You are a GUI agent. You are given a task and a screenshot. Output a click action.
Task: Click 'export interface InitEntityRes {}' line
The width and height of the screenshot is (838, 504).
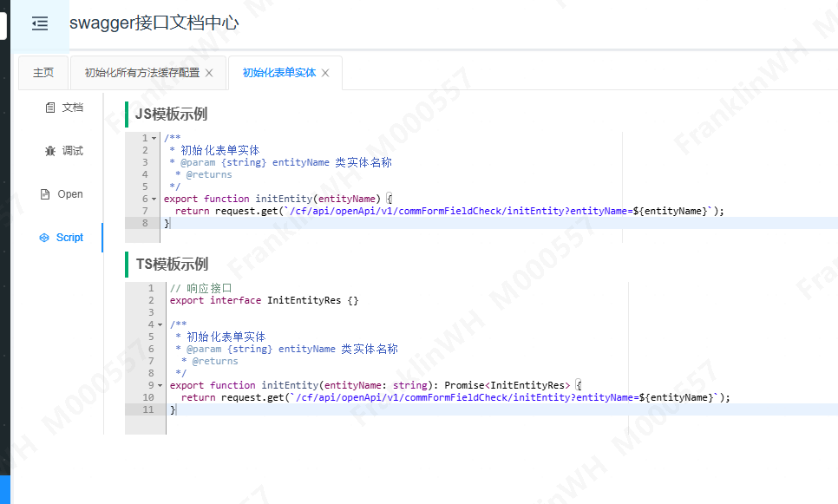click(264, 300)
